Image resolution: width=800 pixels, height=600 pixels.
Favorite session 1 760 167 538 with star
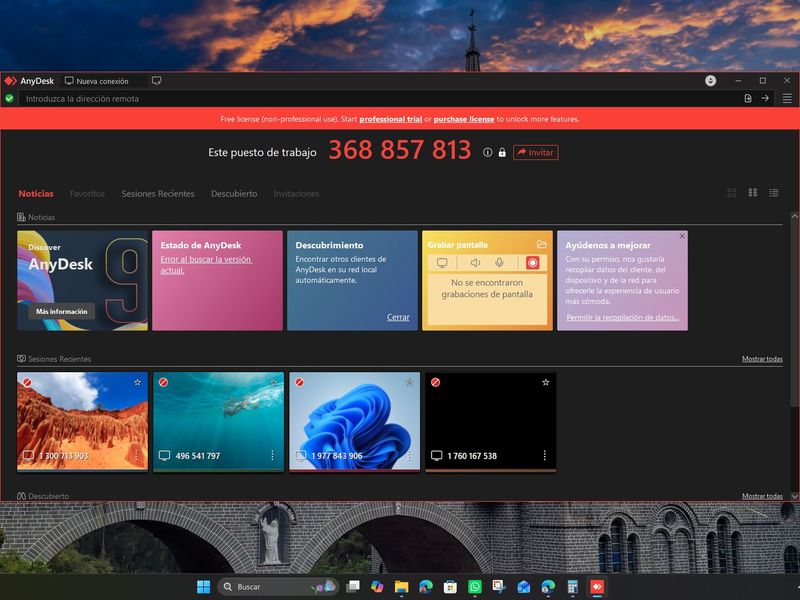pos(545,382)
